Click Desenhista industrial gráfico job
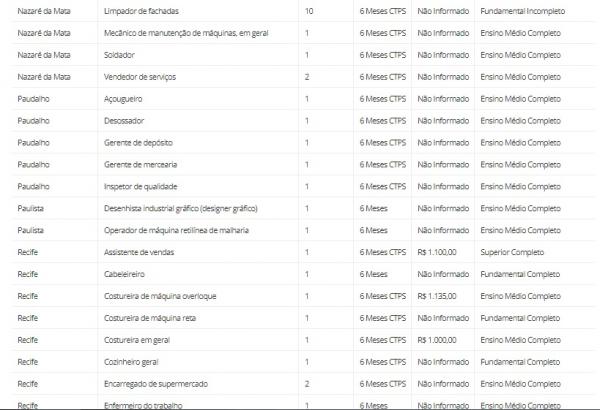Image resolution: width=600 pixels, height=410 pixels. pos(181,208)
